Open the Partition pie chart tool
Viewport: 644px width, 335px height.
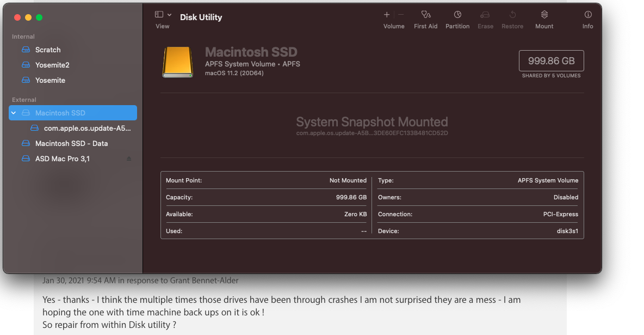(x=457, y=14)
